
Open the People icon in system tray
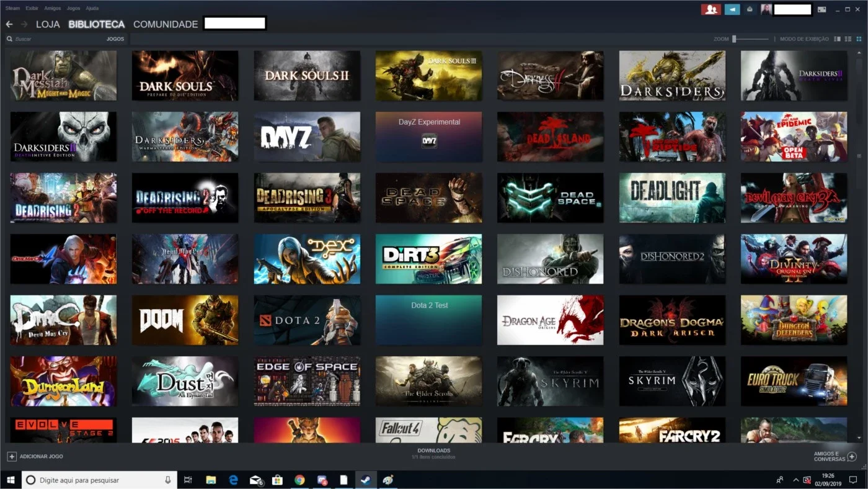780,480
